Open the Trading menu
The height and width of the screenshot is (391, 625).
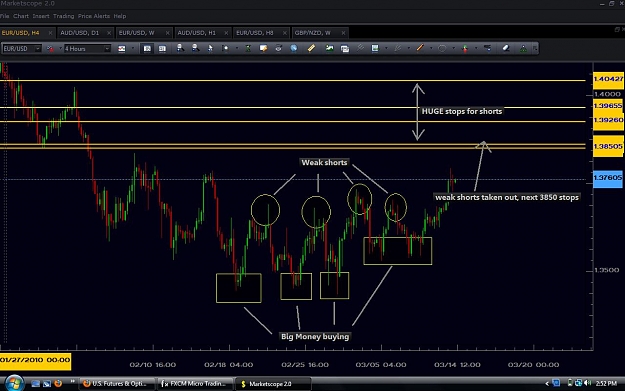tap(63, 16)
